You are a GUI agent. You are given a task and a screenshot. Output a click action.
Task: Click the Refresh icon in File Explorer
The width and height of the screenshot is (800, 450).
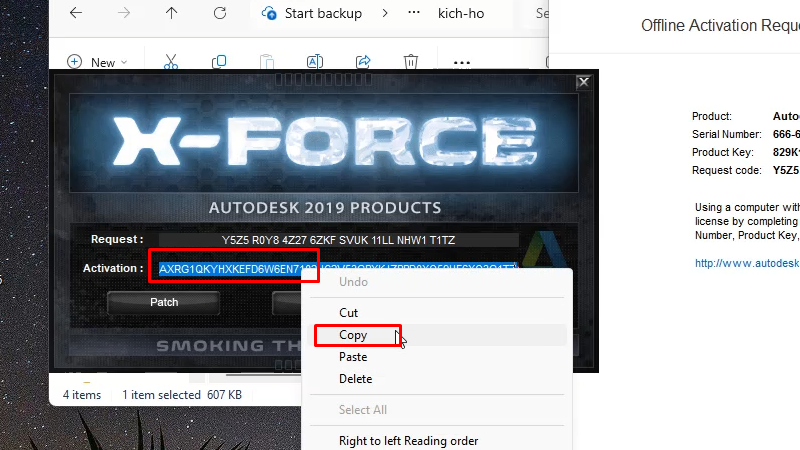coord(218,14)
